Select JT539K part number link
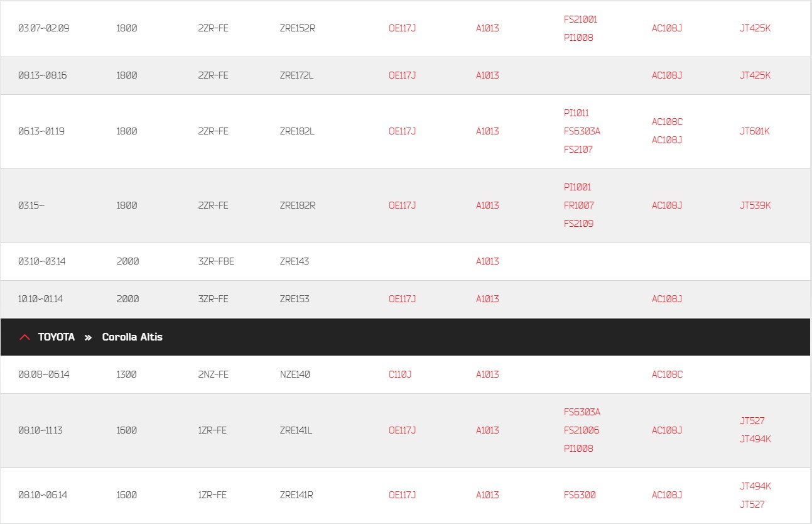812x524 pixels. (x=755, y=205)
